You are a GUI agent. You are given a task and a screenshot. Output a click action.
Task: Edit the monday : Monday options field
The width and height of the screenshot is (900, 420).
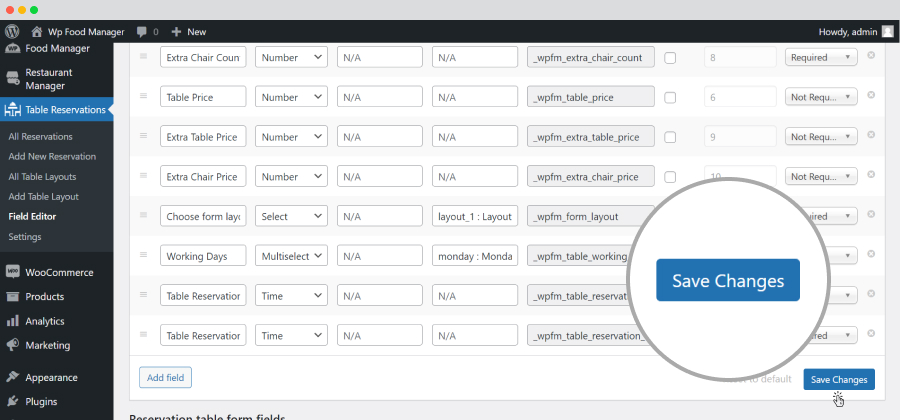point(475,256)
